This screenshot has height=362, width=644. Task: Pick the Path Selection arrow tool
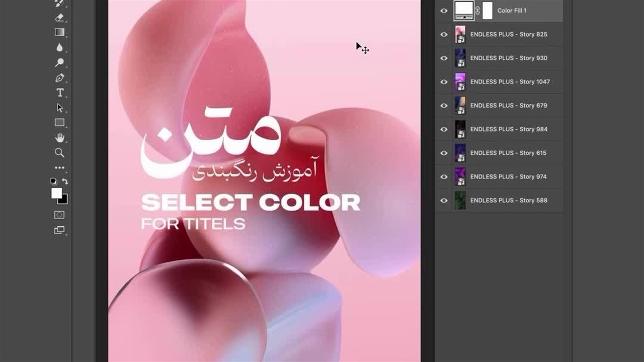pos(59,108)
